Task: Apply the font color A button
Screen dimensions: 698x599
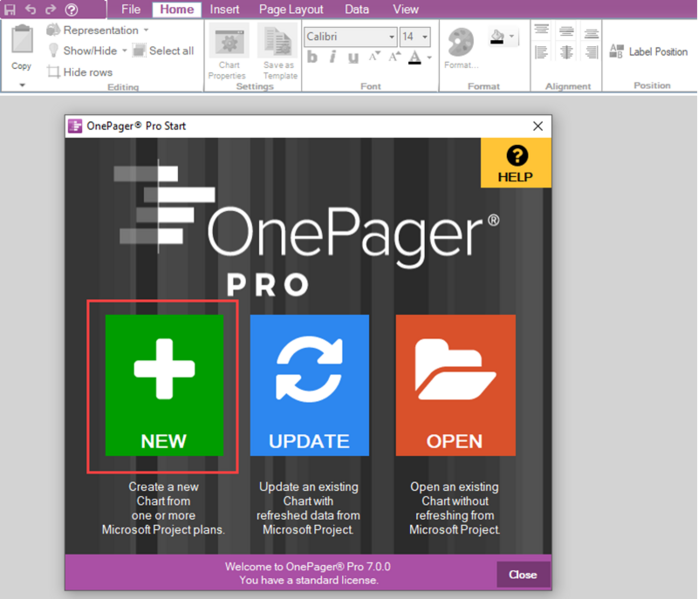Action: point(414,57)
